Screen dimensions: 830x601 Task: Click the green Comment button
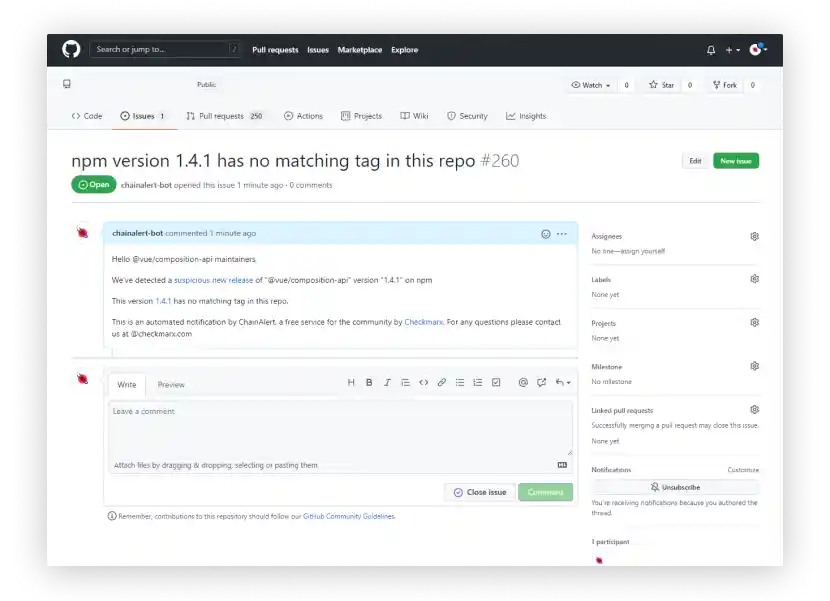tap(545, 492)
